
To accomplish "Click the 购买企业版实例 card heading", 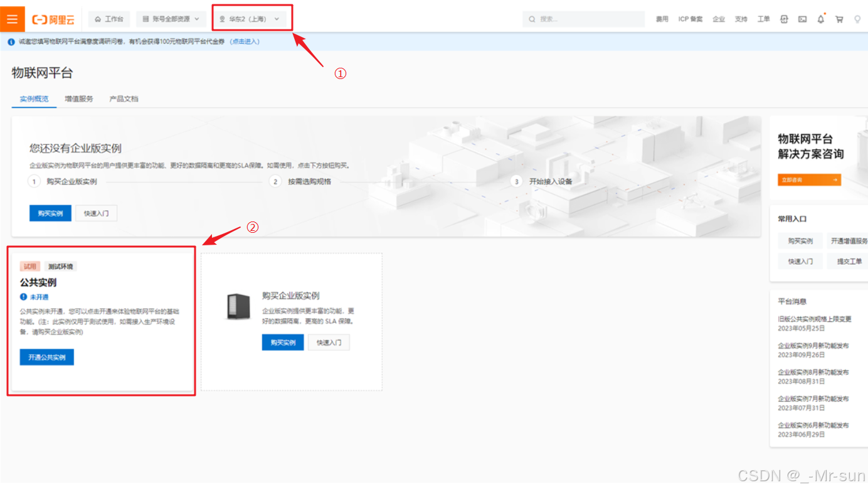I will coord(291,296).
